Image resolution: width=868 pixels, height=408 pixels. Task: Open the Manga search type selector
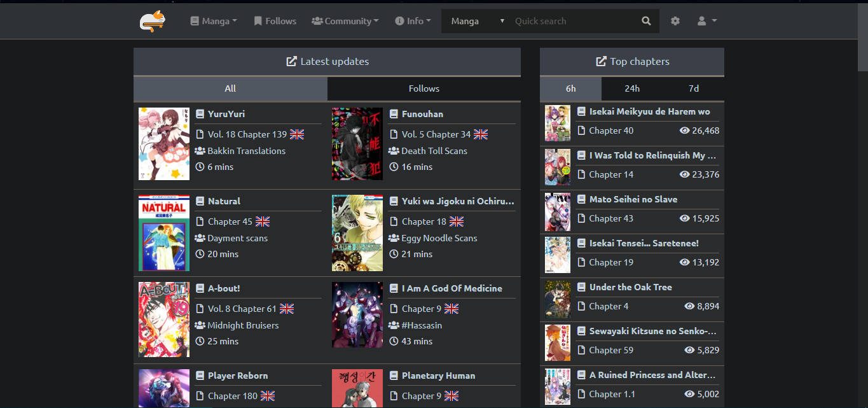pos(478,21)
